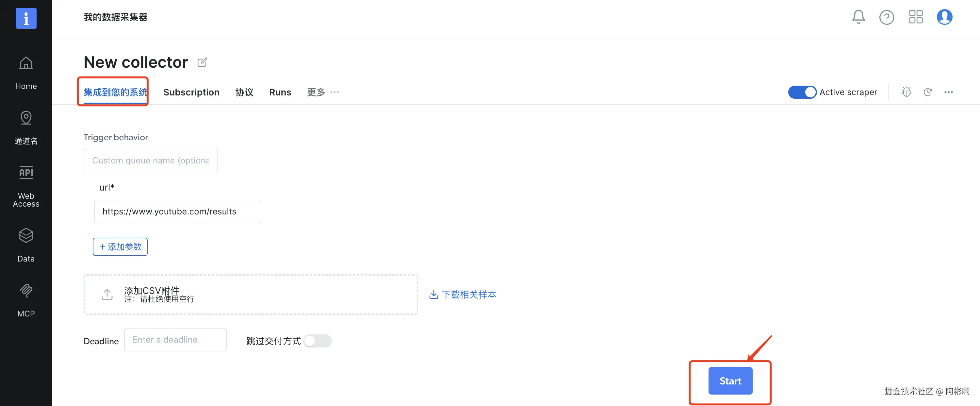This screenshot has width=980, height=406.
Task: Click the debug bug icon
Action: pos(906,92)
